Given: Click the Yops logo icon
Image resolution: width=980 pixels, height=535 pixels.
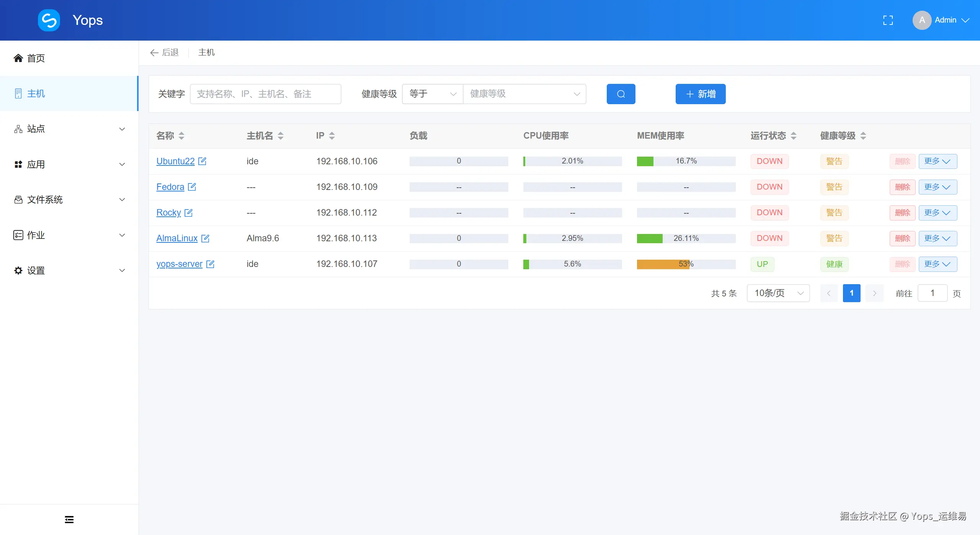Looking at the screenshot, I should [x=49, y=20].
